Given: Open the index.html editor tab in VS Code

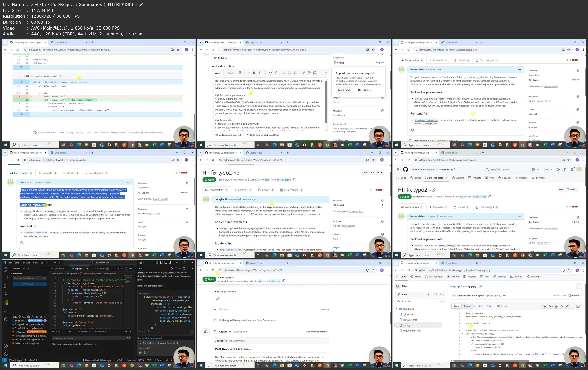Looking at the screenshot, I should tap(100, 268).
